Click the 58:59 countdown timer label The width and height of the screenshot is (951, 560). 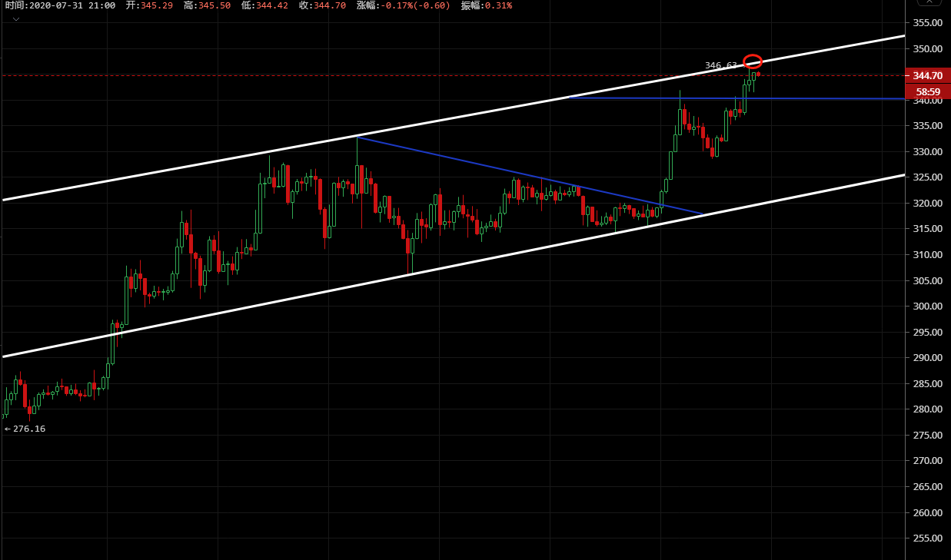click(x=928, y=91)
